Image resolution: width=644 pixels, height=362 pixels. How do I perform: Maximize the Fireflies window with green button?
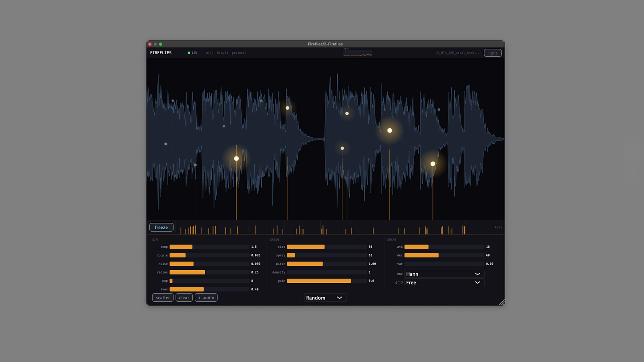click(x=161, y=44)
